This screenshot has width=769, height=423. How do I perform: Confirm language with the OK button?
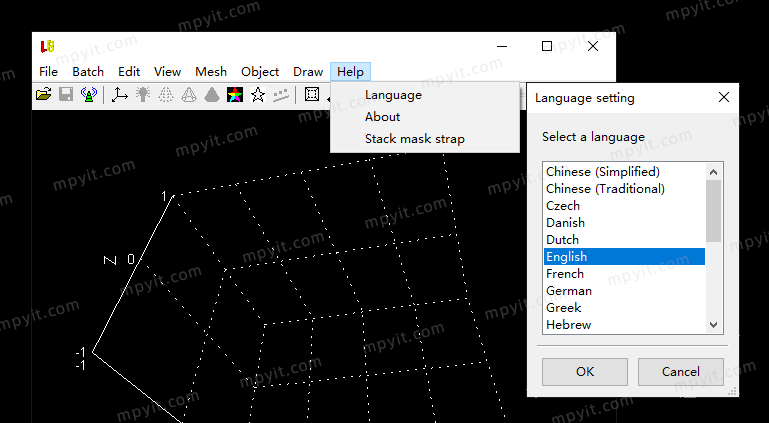tap(585, 372)
